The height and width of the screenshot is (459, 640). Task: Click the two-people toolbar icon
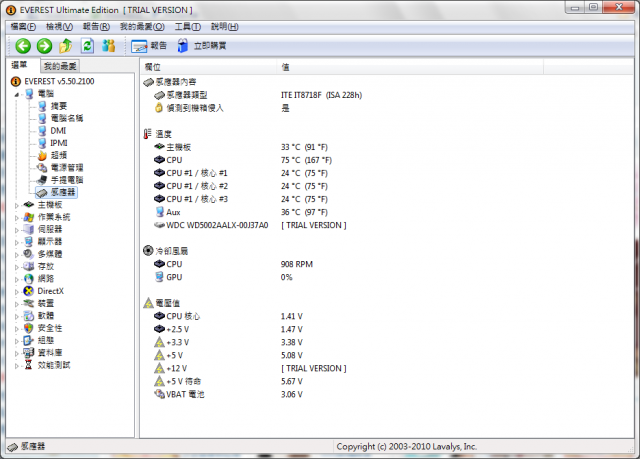tap(109, 46)
